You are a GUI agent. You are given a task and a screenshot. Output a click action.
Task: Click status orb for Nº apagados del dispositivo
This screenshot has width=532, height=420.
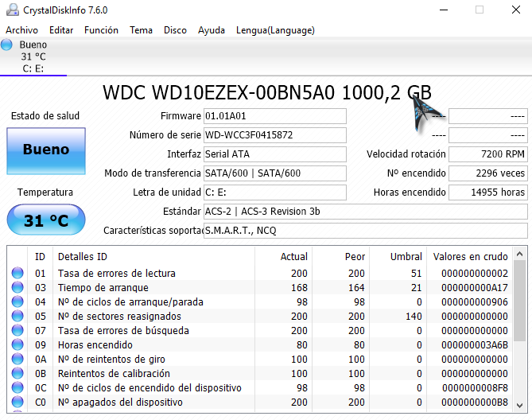click(x=17, y=402)
